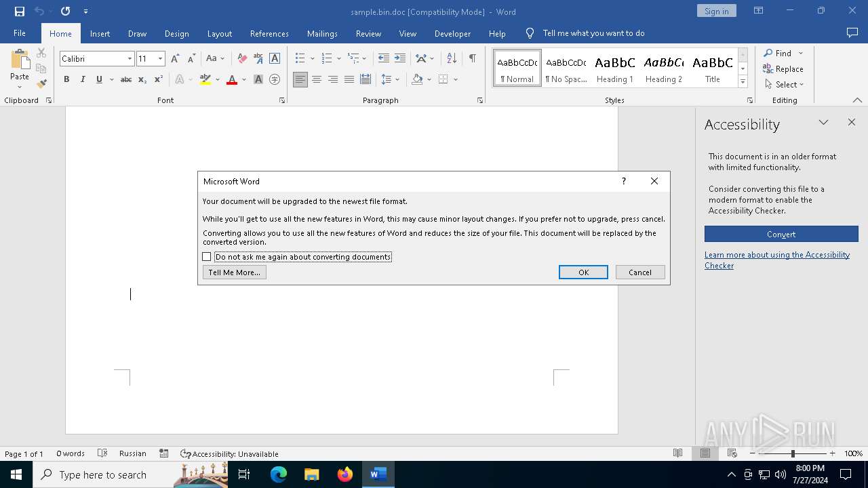Apply superscript formatting
This screenshot has width=868, height=488.
coord(159,79)
